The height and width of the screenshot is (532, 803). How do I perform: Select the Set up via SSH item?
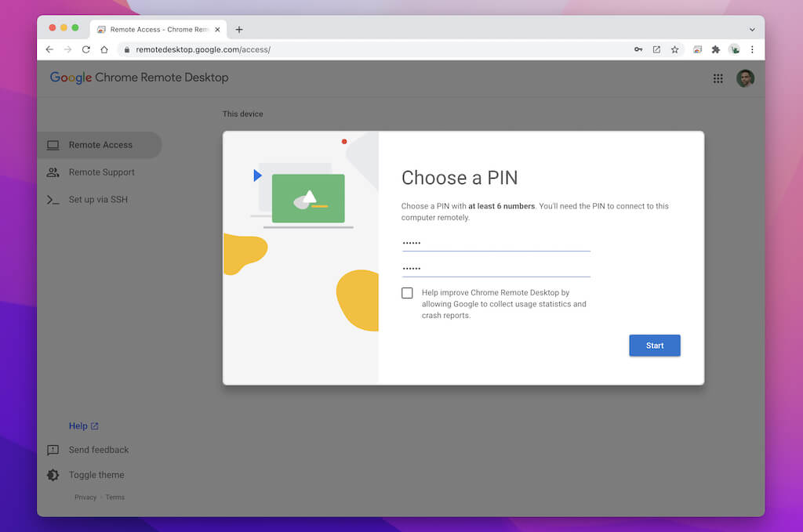coord(100,200)
